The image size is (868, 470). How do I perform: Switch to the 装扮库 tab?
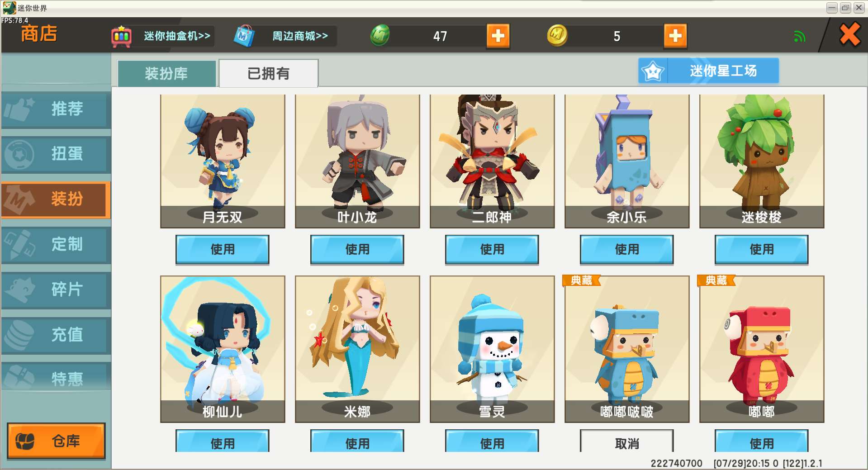coord(167,73)
